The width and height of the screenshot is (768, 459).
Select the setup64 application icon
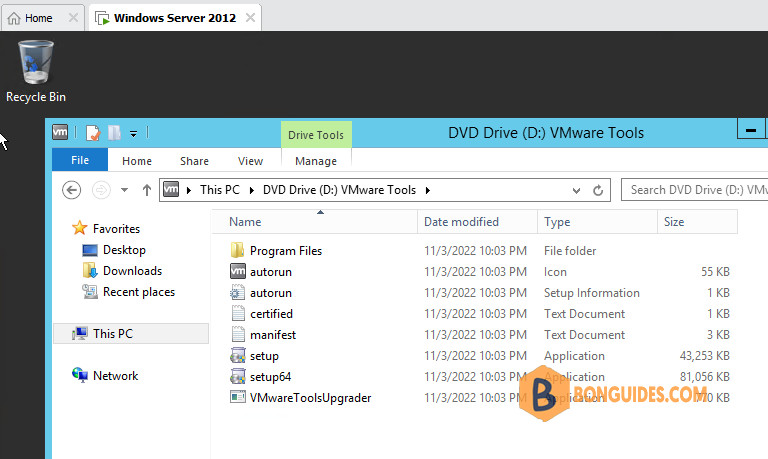pyautogui.click(x=238, y=377)
